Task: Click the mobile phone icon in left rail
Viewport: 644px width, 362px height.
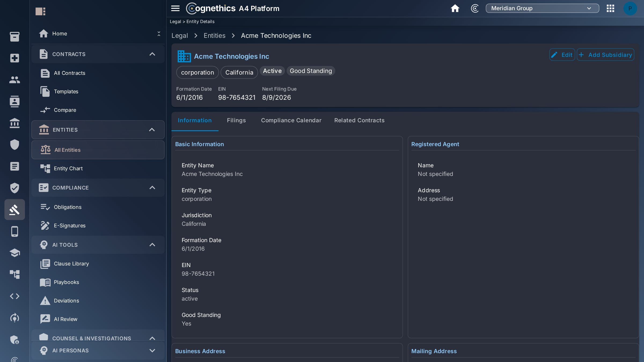Action: pos(14,231)
